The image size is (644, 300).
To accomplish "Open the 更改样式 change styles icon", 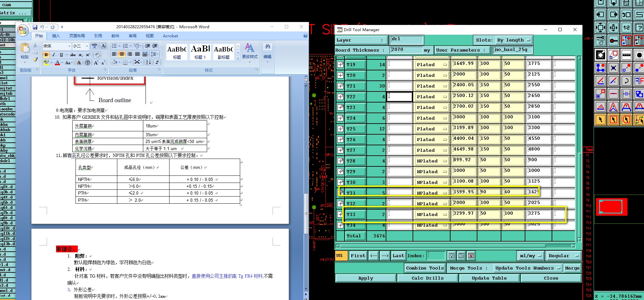I will click(x=250, y=51).
